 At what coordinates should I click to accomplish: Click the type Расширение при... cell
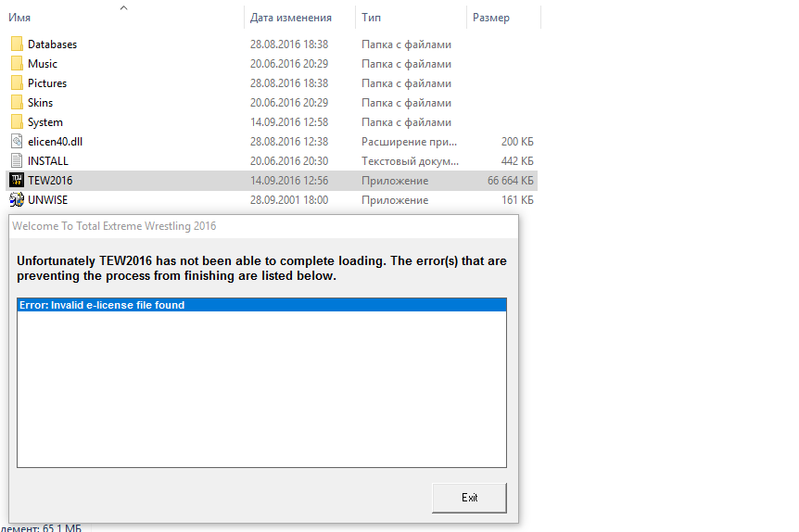point(409,142)
